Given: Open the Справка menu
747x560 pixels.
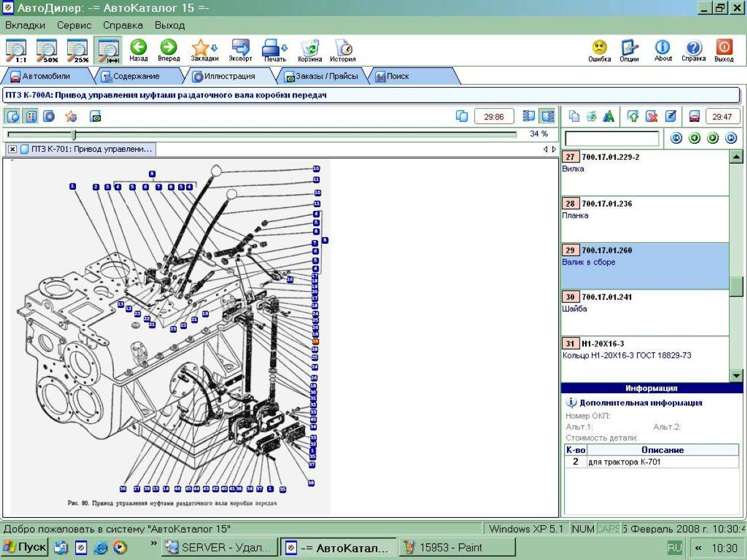Looking at the screenshot, I should [x=123, y=26].
